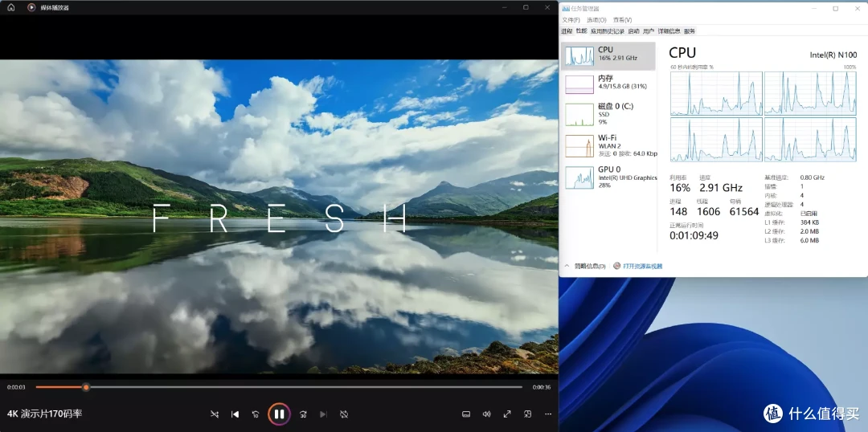Click the handles count 61564
Screen dimensions: 868x432
[744, 211]
